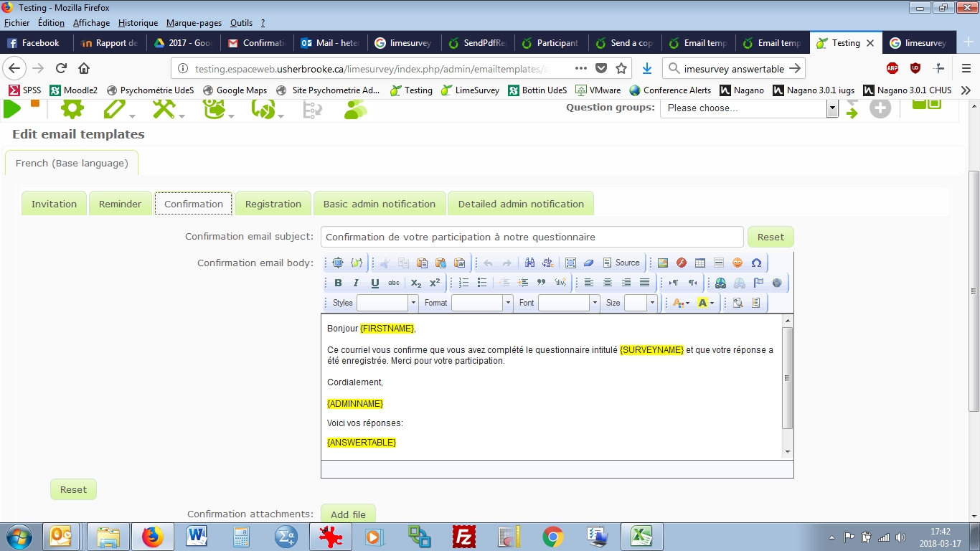
Task: Click the Underline formatting icon
Action: click(374, 283)
